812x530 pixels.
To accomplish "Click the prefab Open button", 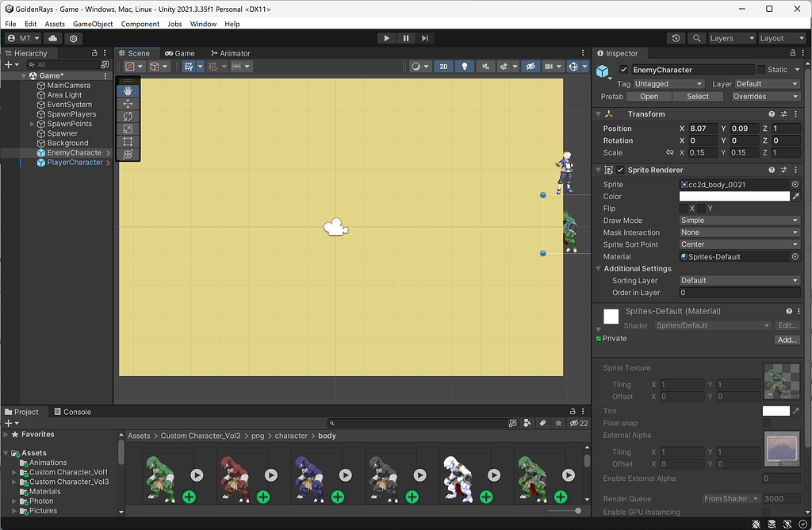I will pos(649,97).
